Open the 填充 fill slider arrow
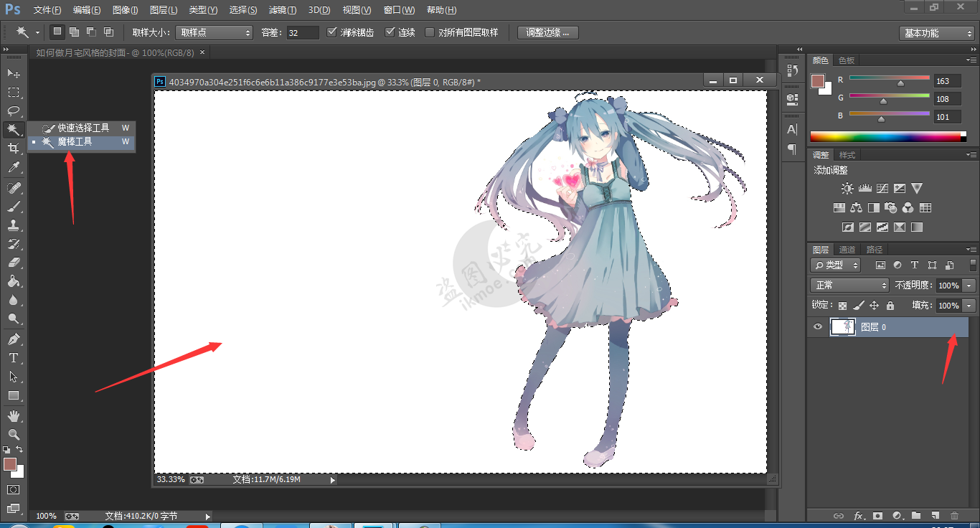 970,306
